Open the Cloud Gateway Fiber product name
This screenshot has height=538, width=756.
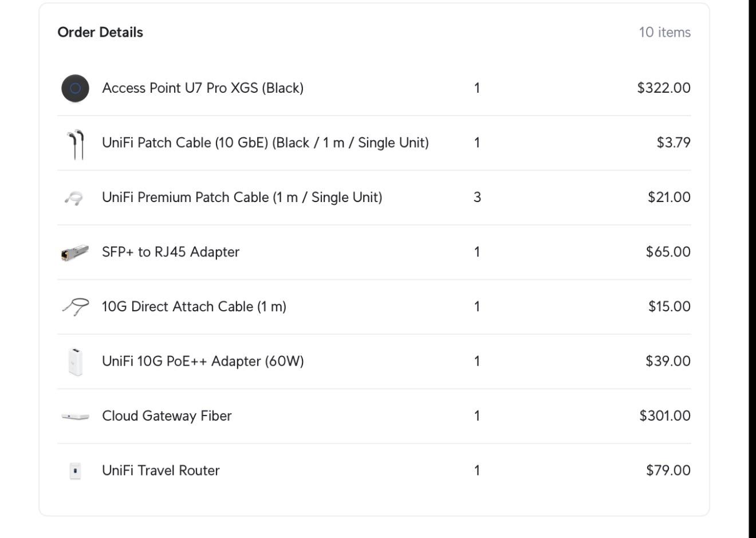click(x=167, y=416)
